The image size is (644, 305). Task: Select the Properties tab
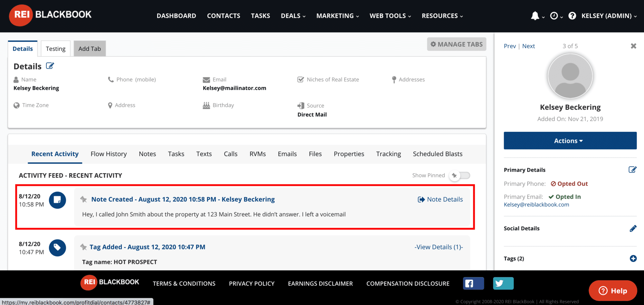click(349, 154)
